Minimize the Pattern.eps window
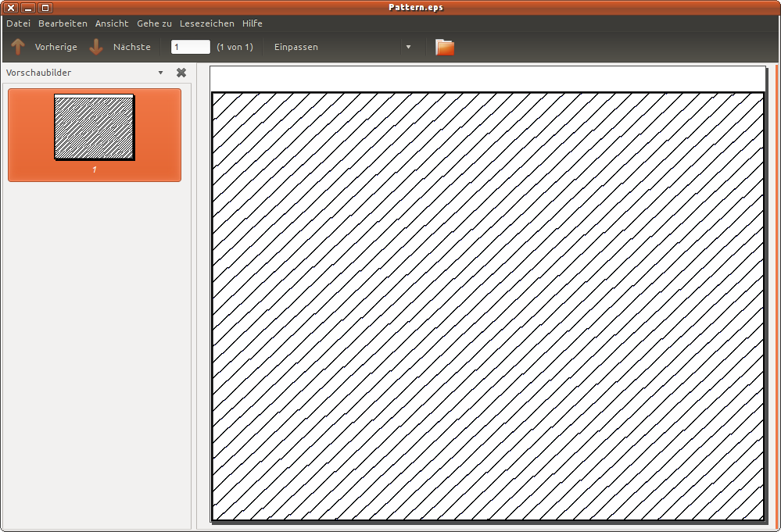The height and width of the screenshot is (532, 781). 28,8
